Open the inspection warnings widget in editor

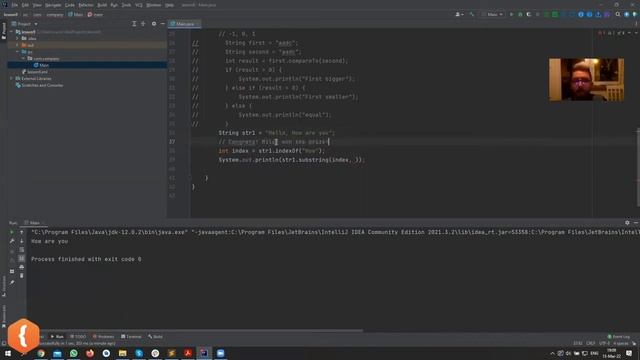(612, 33)
